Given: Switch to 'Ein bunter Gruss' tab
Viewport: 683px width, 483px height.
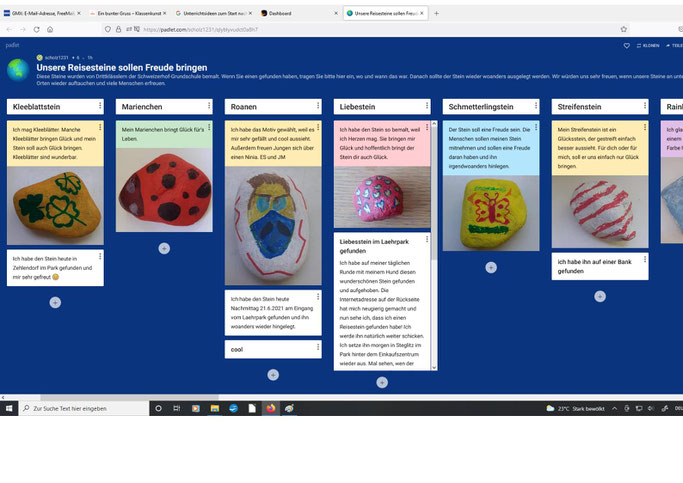Looking at the screenshot, I should tap(128, 14).
